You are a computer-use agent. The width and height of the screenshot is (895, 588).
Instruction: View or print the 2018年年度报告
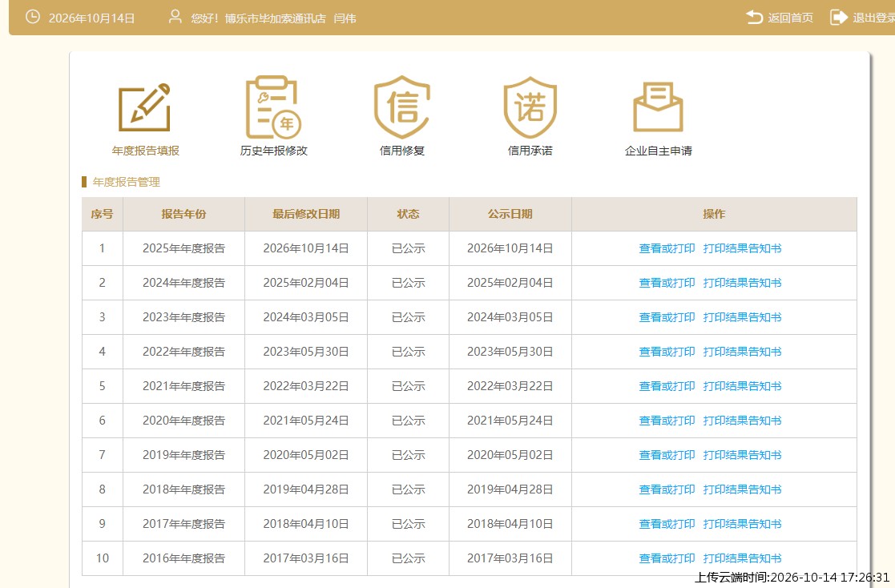(667, 489)
